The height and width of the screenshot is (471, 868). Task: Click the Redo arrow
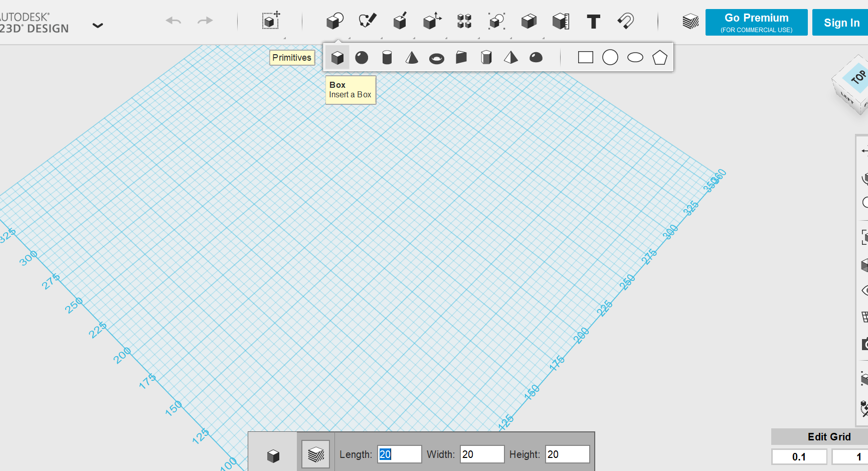(x=205, y=21)
